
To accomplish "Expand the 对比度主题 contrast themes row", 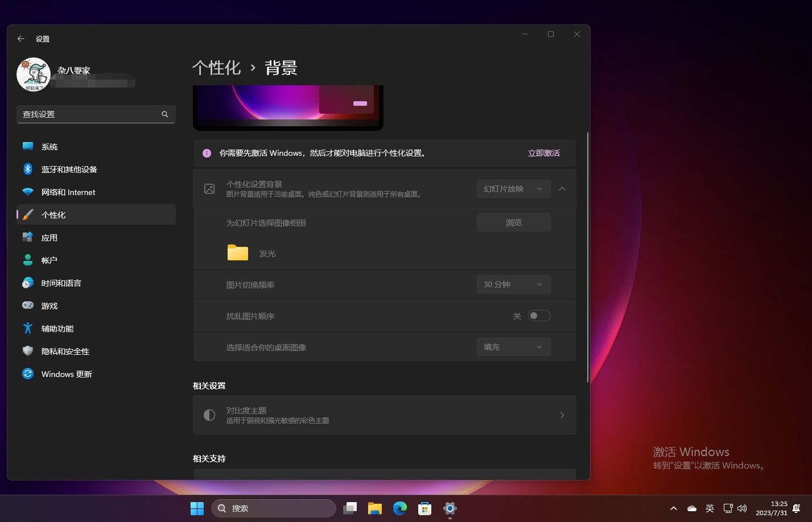I will (x=385, y=415).
